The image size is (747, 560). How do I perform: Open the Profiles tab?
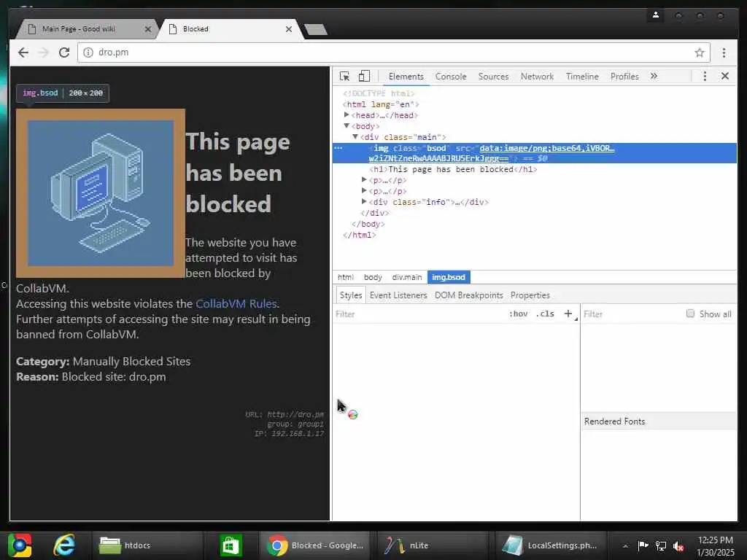pos(624,76)
